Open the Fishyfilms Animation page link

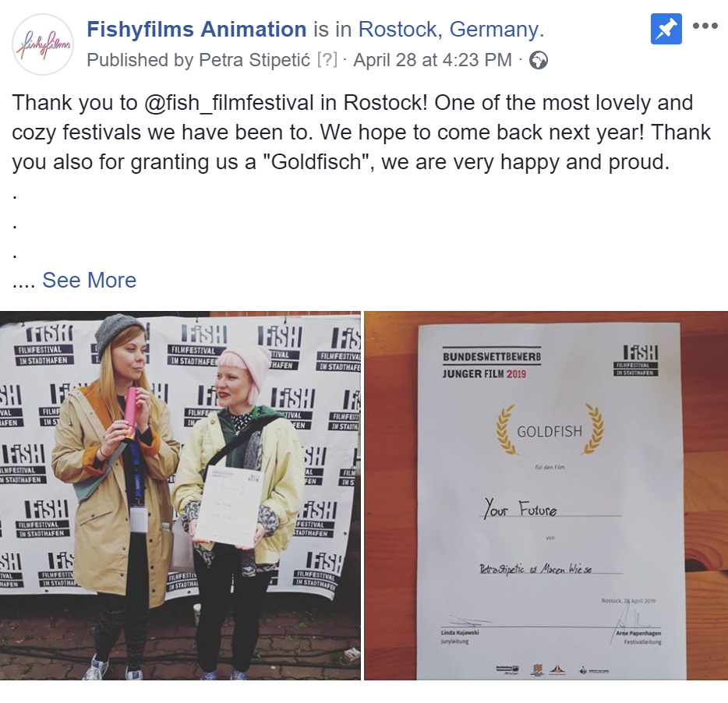pos(196,30)
